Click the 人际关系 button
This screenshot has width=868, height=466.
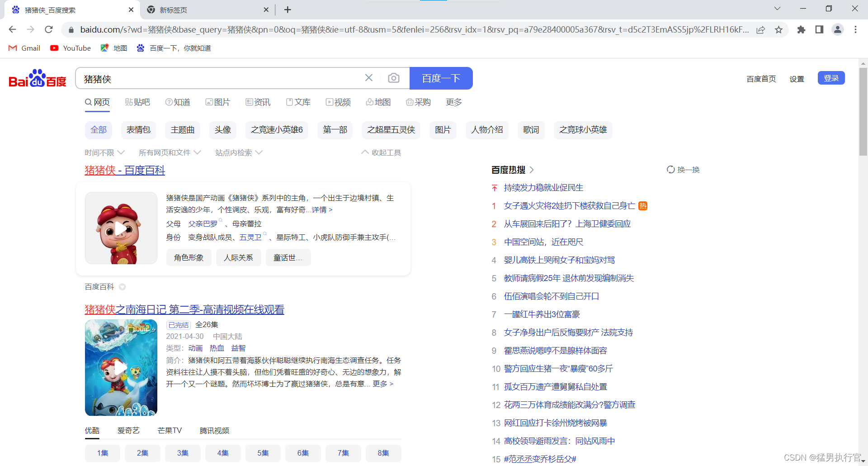click(238, 257)
